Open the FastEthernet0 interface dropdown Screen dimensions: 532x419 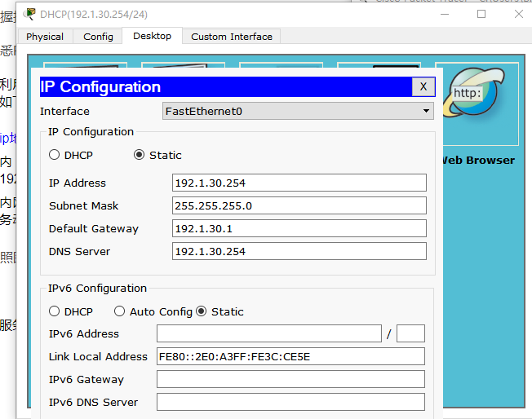(298, 111)
